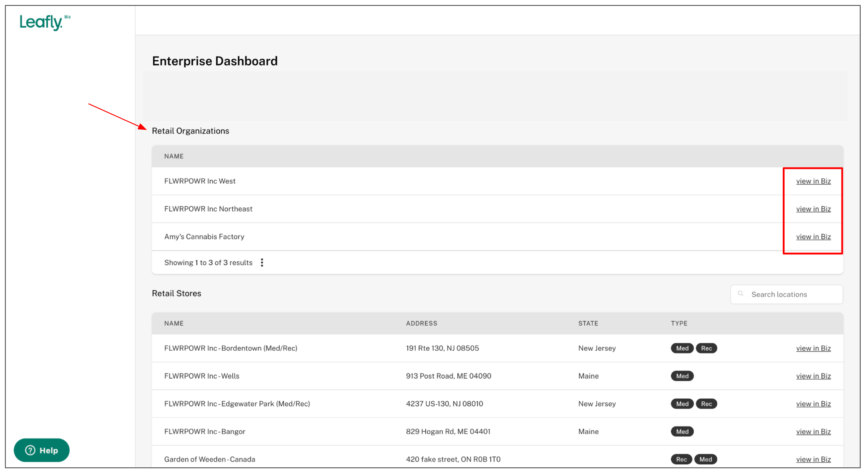Click the Rec badge for Bordentown store
Screen dimensions: 868x473
pos(706,348)
